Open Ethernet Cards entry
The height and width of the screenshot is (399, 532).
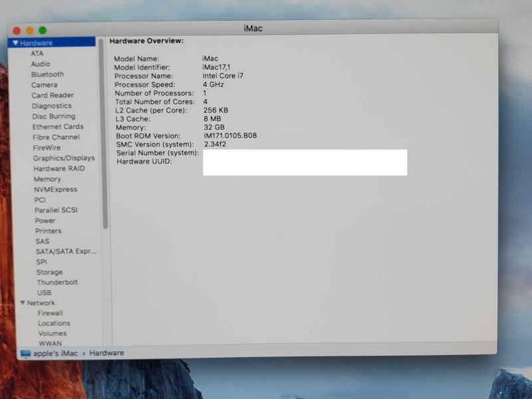(x=58, y=126)
